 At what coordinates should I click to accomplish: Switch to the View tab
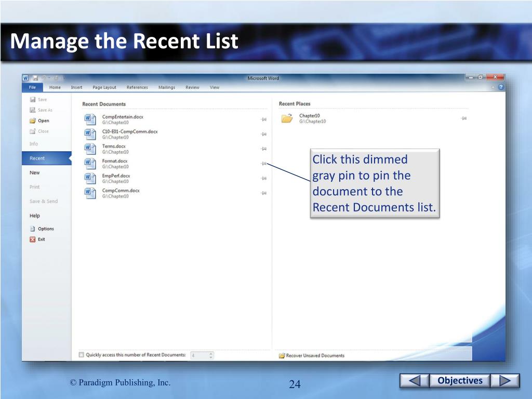(215, 87)
